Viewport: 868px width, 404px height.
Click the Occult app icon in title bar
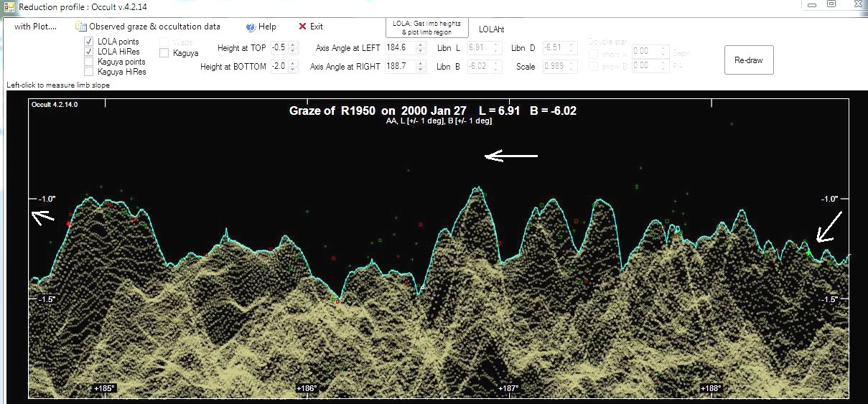[x=9, y=6]
